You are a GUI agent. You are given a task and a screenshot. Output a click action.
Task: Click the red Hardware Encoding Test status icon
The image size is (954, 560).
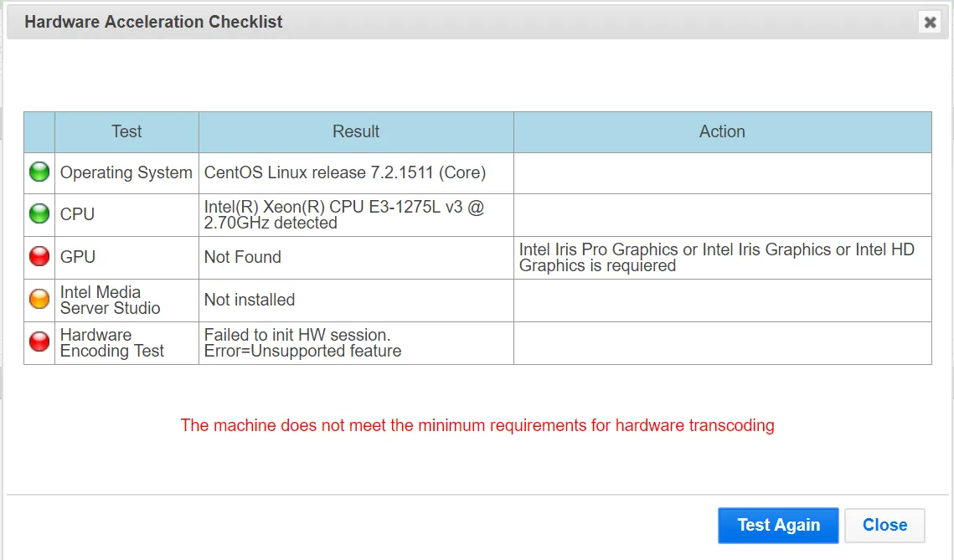[39, 342]
